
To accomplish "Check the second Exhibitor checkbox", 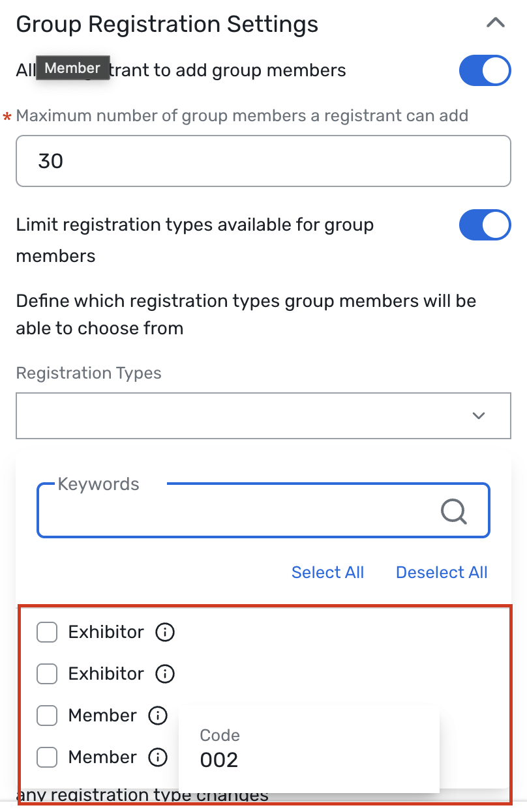I will 47,674.
